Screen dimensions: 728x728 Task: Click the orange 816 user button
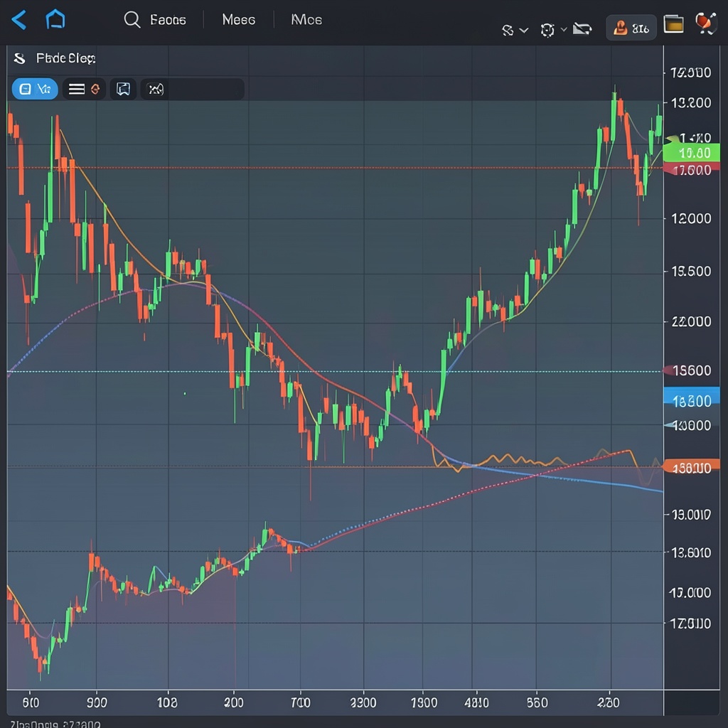point(631,28)
